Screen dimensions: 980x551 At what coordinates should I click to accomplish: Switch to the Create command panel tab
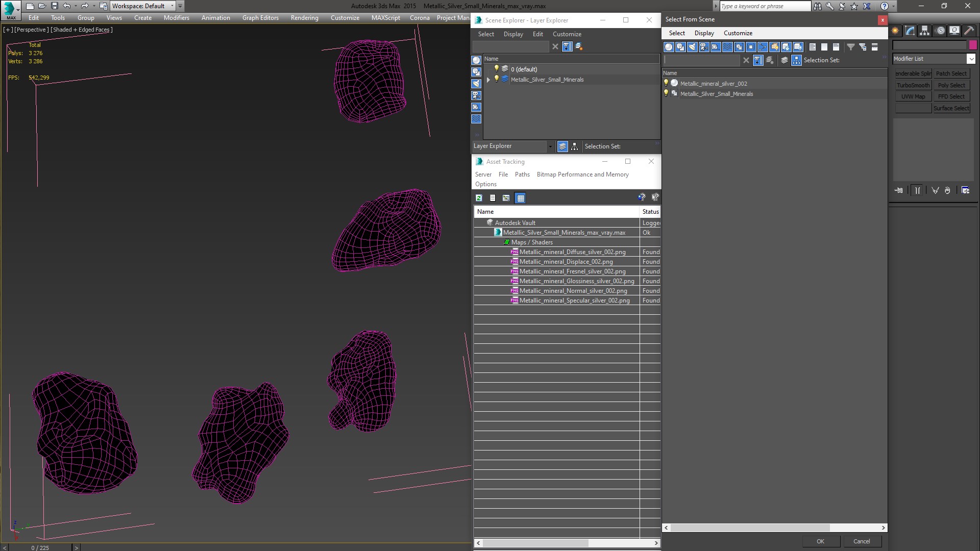[895, 31]
